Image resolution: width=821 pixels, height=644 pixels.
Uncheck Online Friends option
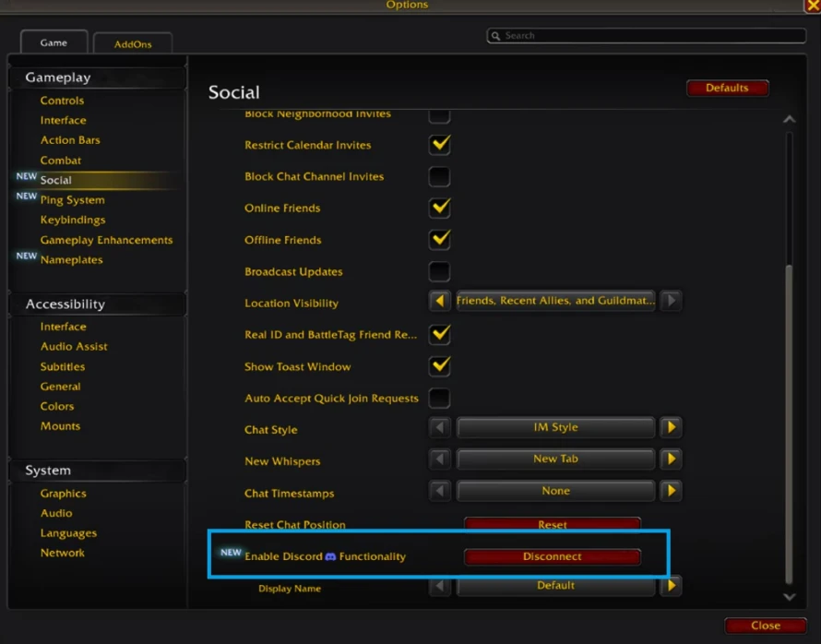click(x=439, y=208)
